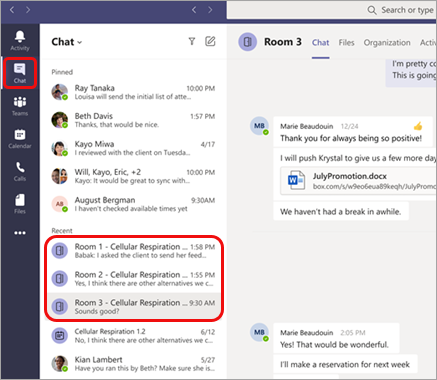
Task: Open Room 1 - Cellular Respiration chat
Action: click(134, 251)
